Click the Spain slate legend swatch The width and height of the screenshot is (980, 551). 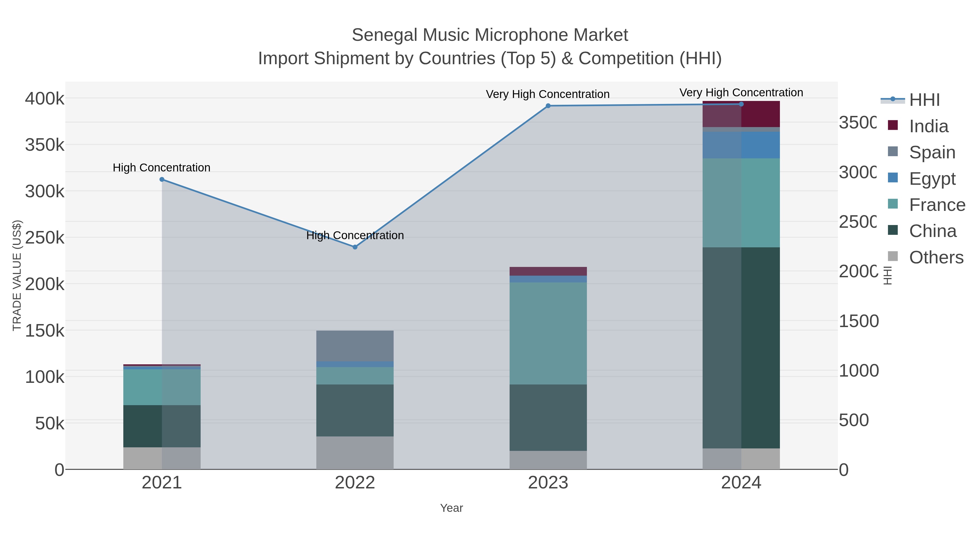click(893, 151)
